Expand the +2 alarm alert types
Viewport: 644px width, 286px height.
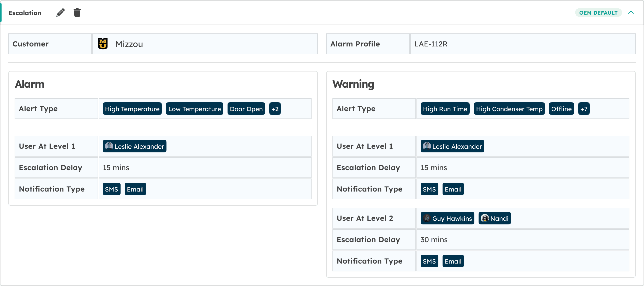pyautogui.click(x=275, y=109)
